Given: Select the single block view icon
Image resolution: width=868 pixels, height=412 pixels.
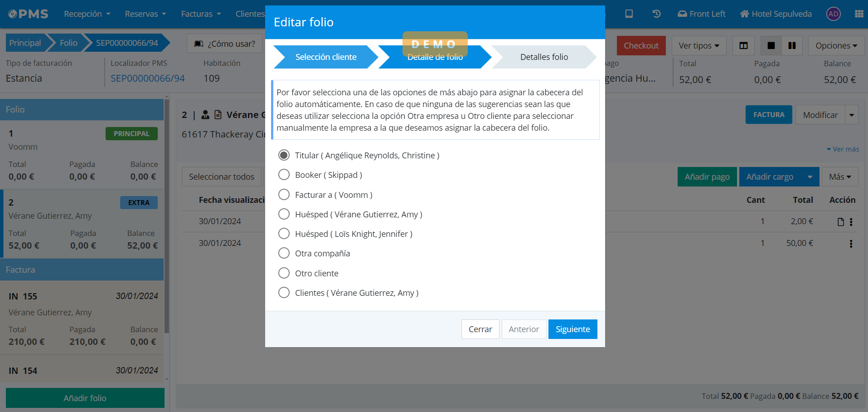Looking at the screenshot, I should (771, 45).
